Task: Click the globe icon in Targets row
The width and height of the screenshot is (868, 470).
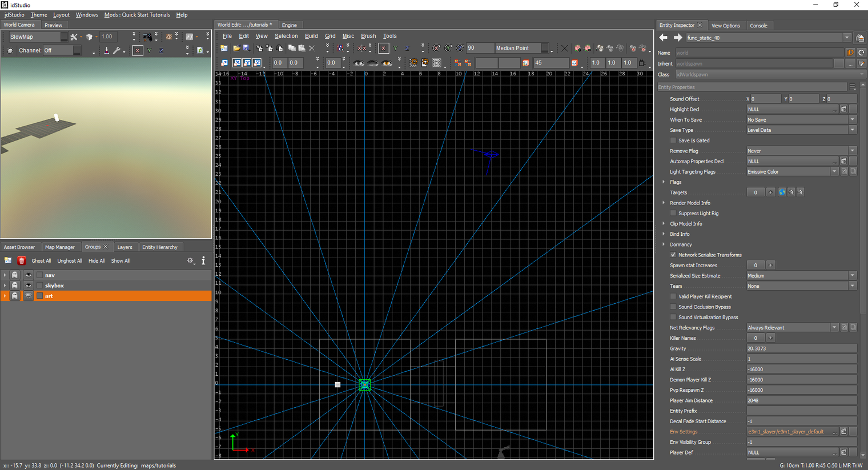Action: (x=782, y=192)
